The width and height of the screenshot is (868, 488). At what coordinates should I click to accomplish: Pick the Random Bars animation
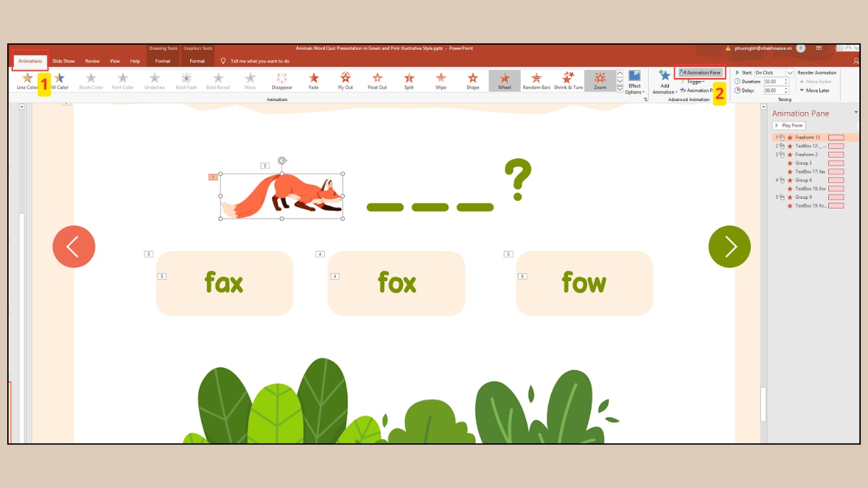click(536, 80)
